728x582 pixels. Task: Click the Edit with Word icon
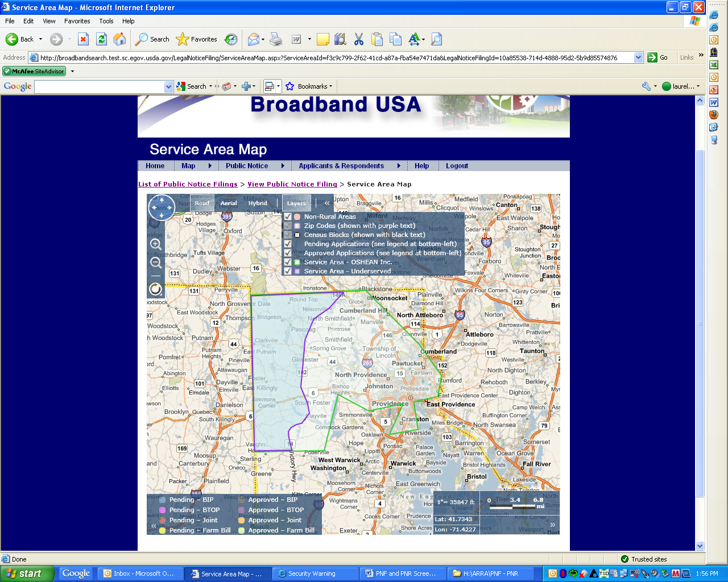click(x=296, y=39)
